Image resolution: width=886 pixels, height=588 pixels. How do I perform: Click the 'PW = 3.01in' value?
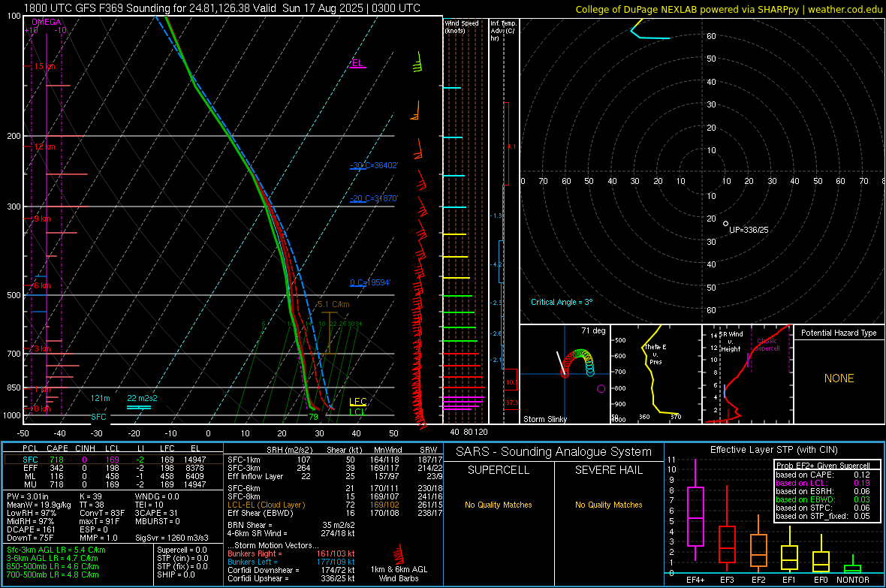(x=28, y=496)
